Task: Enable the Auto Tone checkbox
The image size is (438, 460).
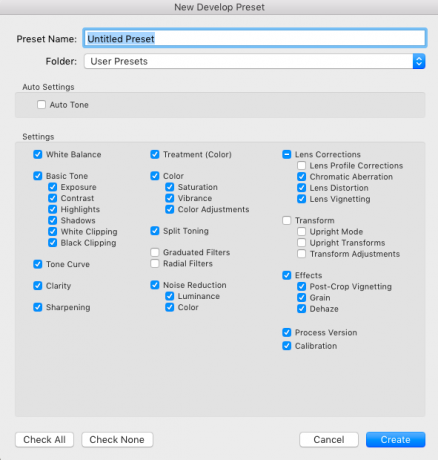Action: [x=42, y=105]
